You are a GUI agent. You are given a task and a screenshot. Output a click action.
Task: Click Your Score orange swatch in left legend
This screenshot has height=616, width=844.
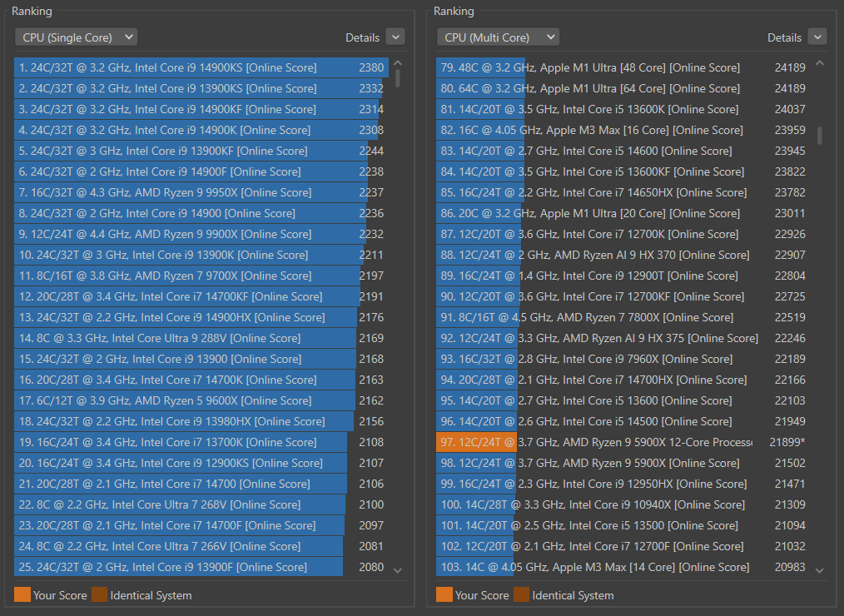[22, 594]
